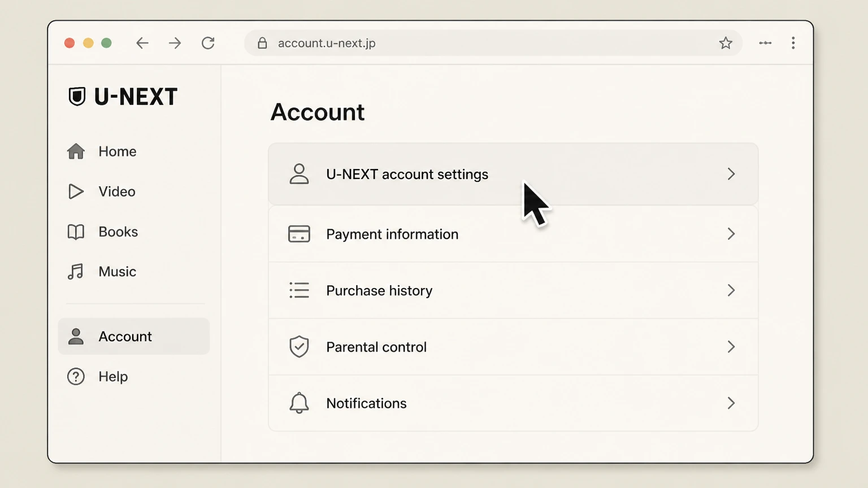
Task: Select Account in the sidebar
Action: pyautogui.click(x=134, y=336)
